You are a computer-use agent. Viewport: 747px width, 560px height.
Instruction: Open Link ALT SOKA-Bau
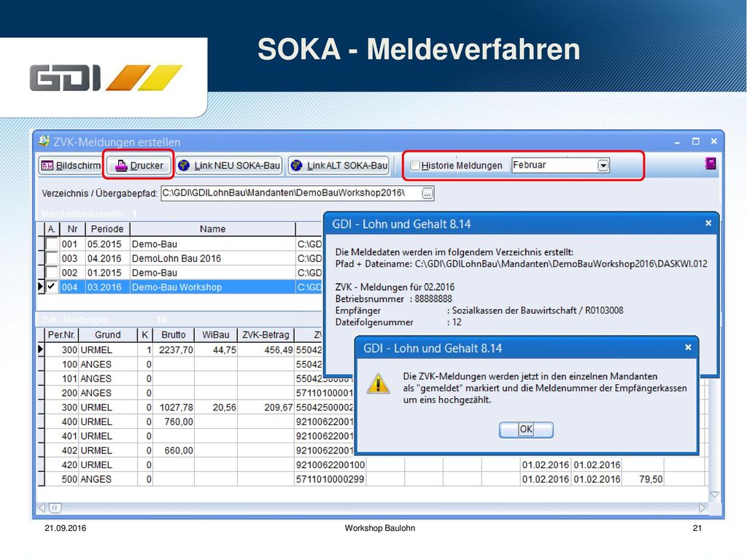pos(338,166)
